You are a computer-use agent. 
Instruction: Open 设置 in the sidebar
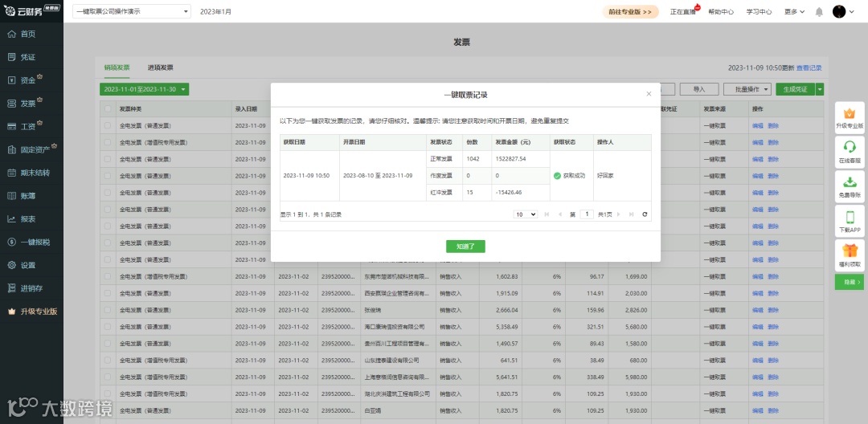coord(27,265)
